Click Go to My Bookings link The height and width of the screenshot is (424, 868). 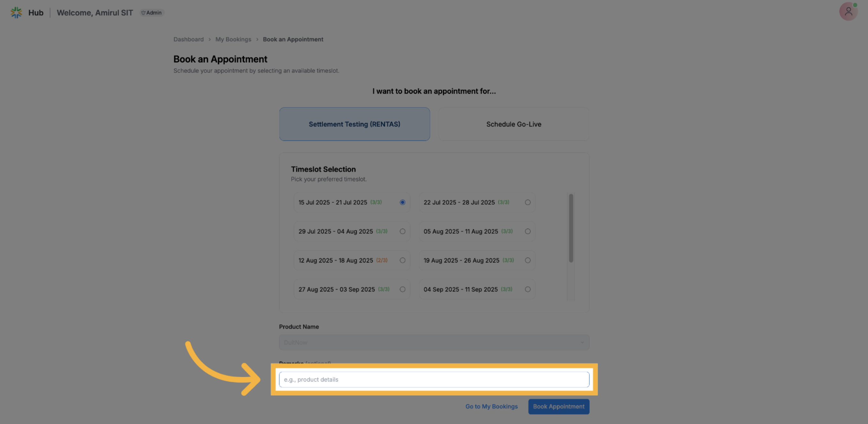pyautogui.click(x=491, y=406)
